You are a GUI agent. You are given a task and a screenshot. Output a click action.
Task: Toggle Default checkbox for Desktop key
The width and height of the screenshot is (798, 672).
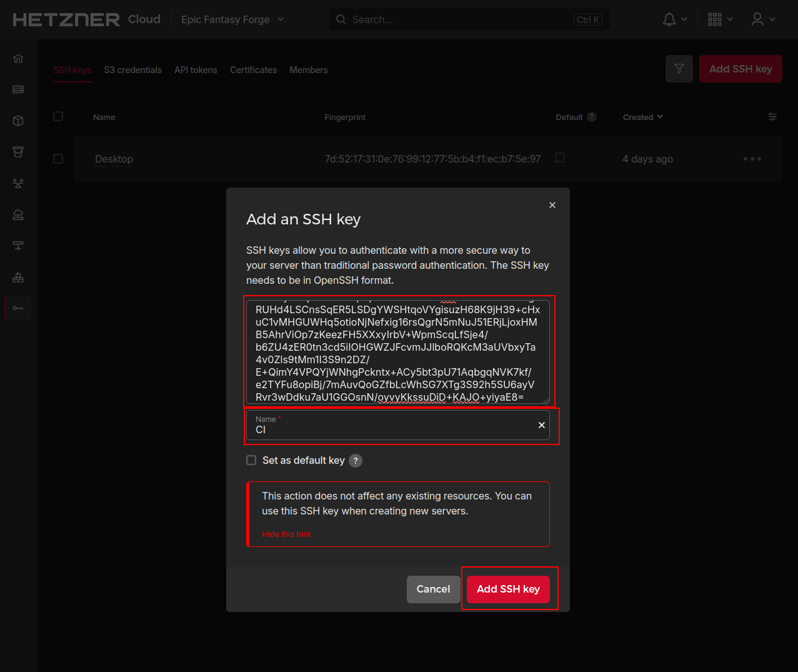coord(560,158)
